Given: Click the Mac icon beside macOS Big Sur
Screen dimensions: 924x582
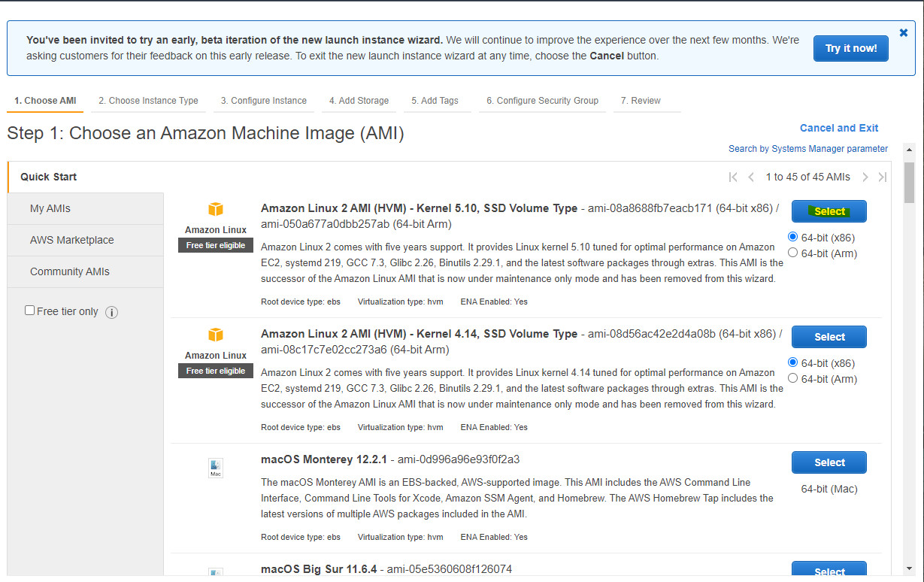Looking at the screenshot, I should tap(216, 574).
